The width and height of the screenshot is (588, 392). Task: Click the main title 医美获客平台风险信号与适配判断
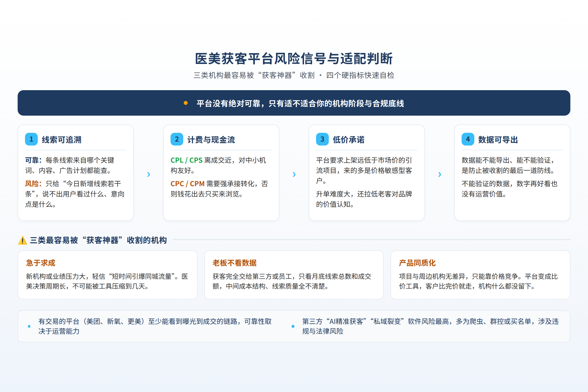(x=294, y=59)
